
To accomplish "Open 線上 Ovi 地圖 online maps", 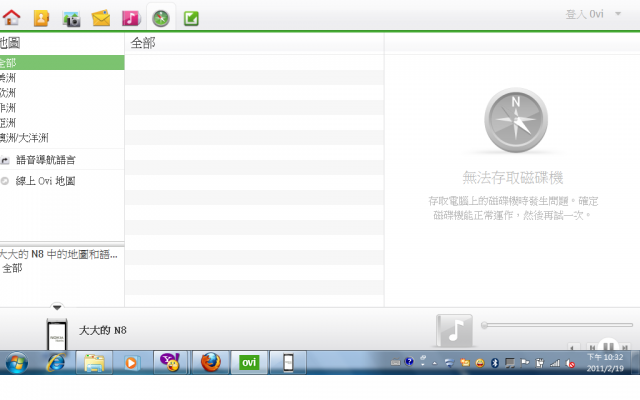I will pyautogui.click(x=45, y=181).
